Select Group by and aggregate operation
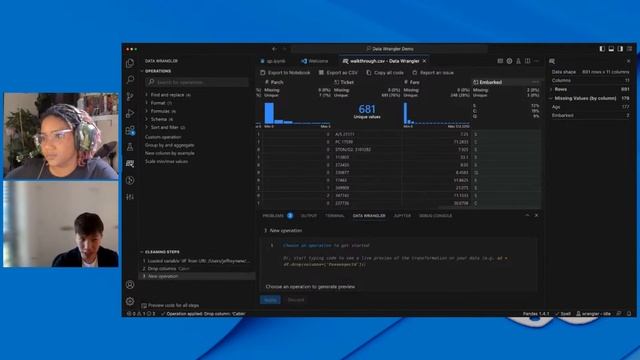The height and width of the screenshot is (360, 640). pyautogui.click(x=169, y=145)
